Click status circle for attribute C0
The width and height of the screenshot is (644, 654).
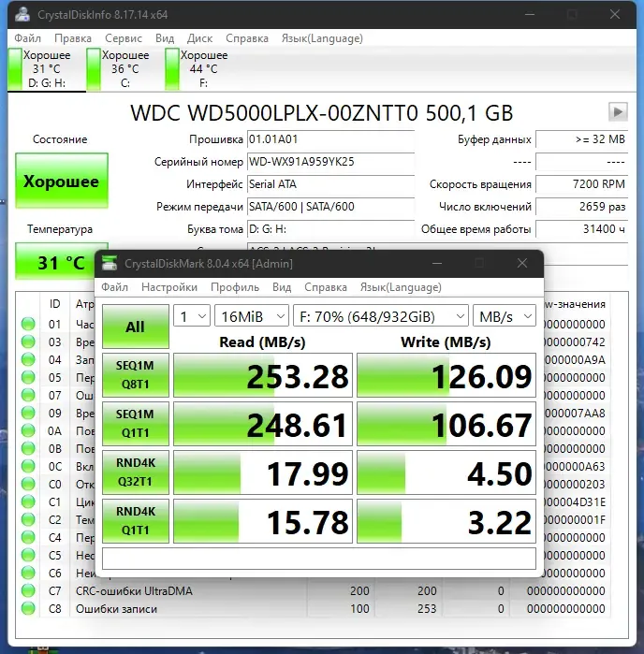[28, 484]
